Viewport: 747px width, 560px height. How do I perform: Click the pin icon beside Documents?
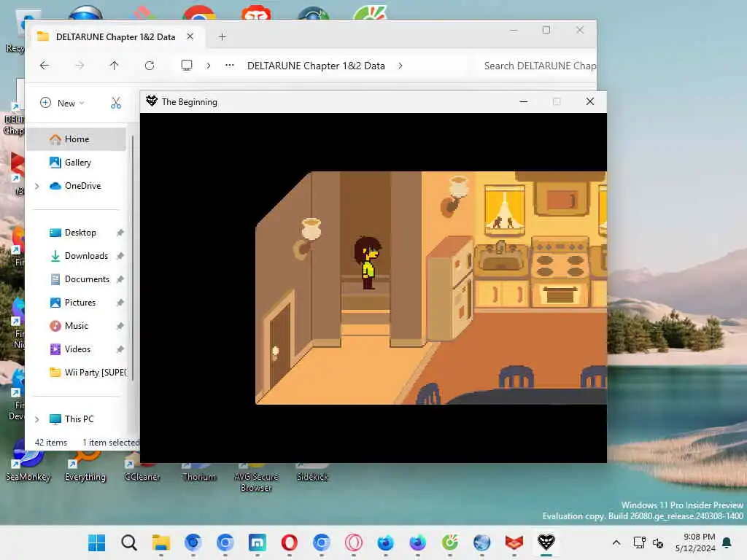(x=120, y=279)
